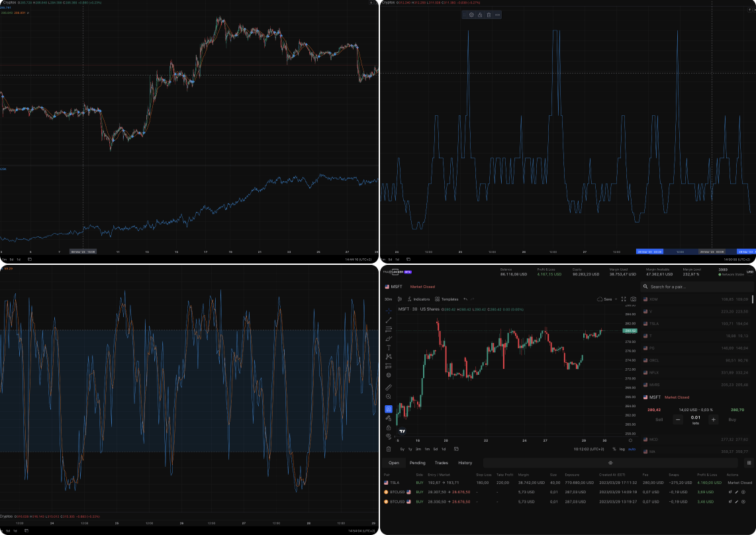Select the trend line drawing tool

coord(389,320)
